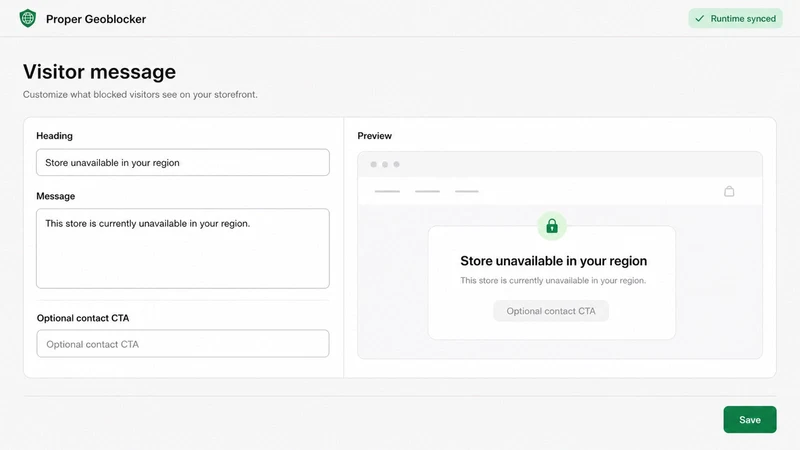Click the Visitor message page title
Viewport: 800px width, 450px height.
[x=99, y=71]
